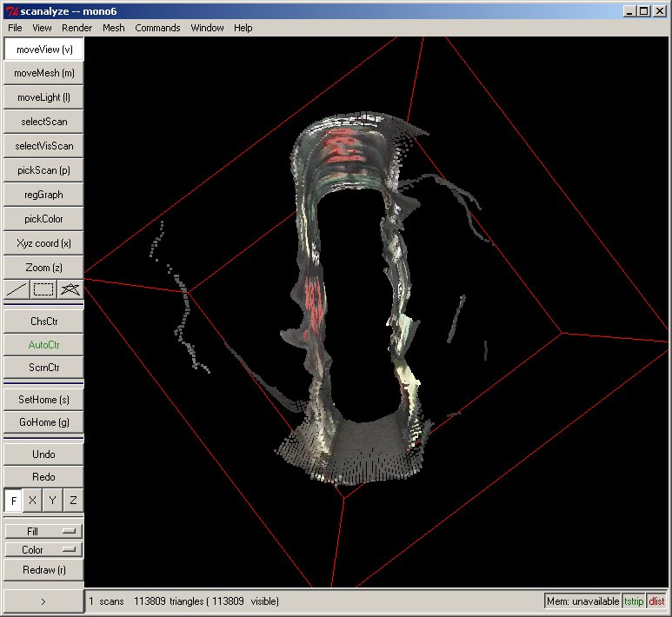This screenshot has width=672, height=617.
Task: Select the F axis constraint option
Action: click(x=14, y=501)
